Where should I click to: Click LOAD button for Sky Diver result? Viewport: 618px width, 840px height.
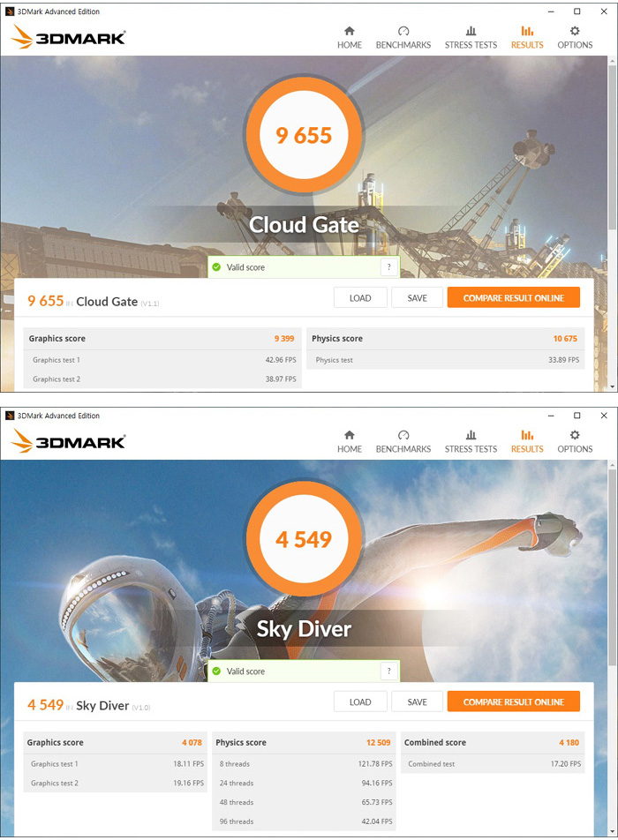pyautogui.click(x=360, y=701)
